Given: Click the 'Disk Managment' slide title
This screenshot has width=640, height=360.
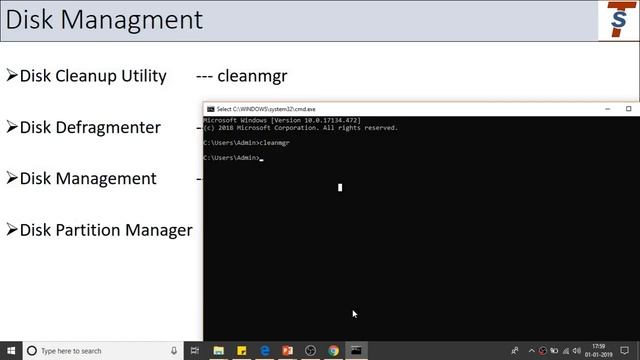Looking at the screenshot, I should pyautogui.click(x=104, y=20).
